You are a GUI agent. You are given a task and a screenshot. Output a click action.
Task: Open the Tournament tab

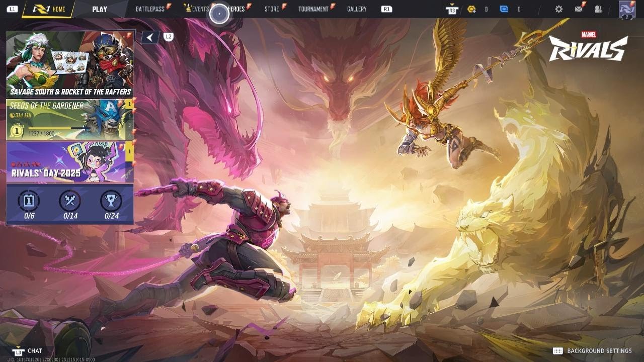313,9
